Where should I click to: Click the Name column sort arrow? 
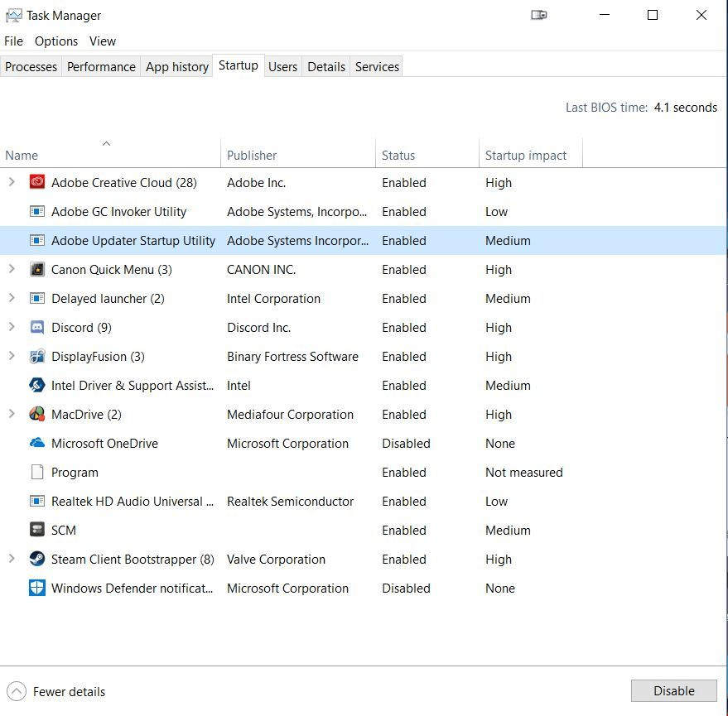(x=107, y=143)
